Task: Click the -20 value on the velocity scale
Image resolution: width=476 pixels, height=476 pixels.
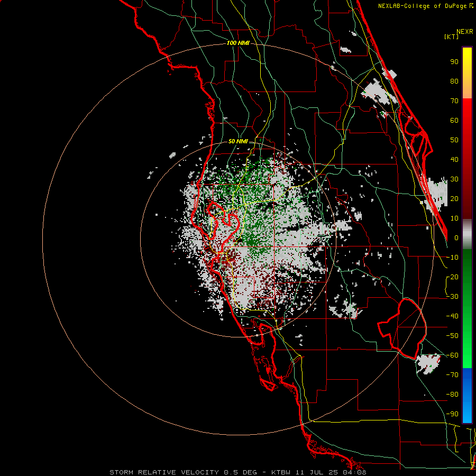Action: pos(452,277)
